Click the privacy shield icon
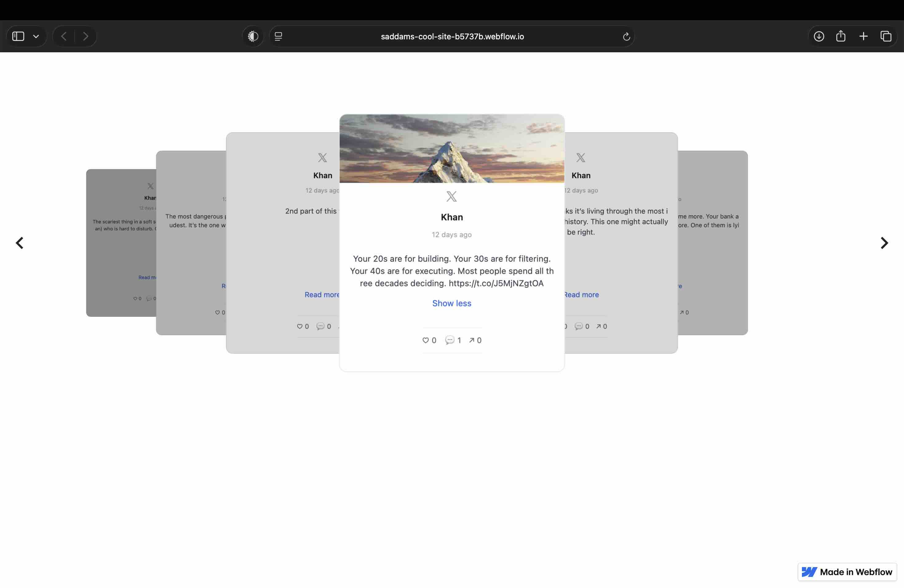Screen dimensions: 904x588 pyautogui.click(x=253, y=37)
